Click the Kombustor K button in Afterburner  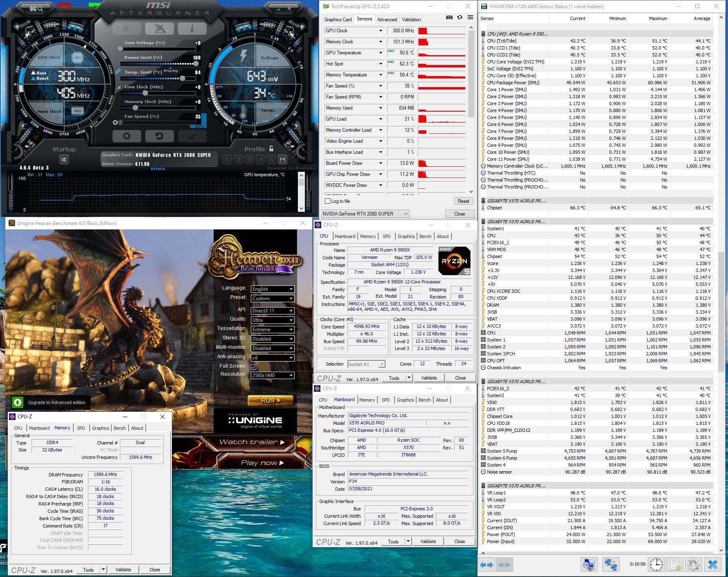[126, 29]
